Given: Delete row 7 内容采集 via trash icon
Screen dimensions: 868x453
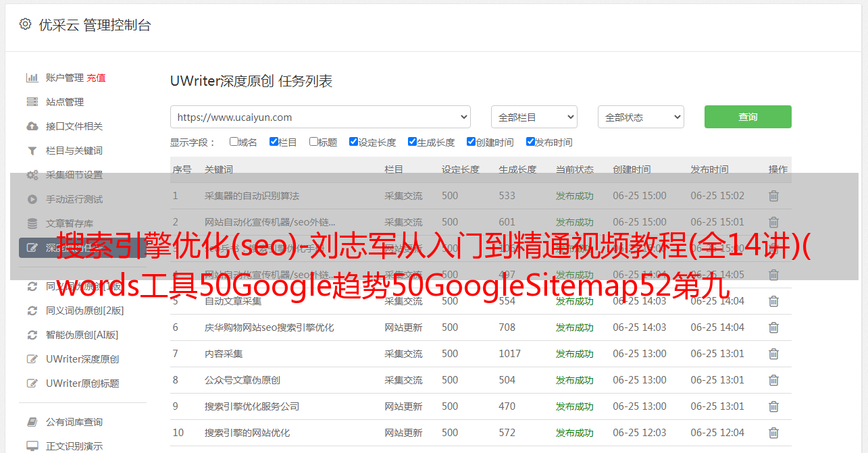Looking at the screenshot, I should (x=774, y=354).
